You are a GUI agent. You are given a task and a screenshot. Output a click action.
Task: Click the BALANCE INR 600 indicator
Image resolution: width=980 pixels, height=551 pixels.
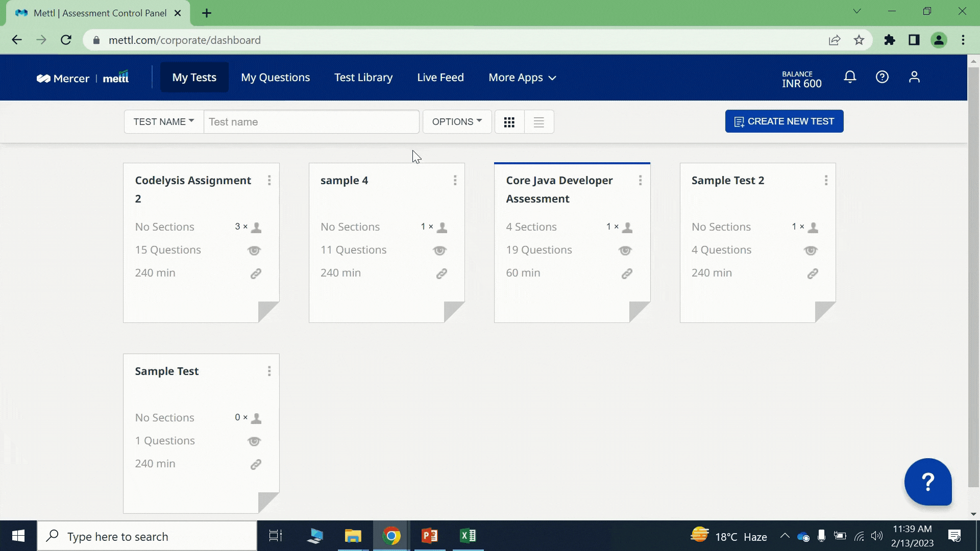click(801, 80)
